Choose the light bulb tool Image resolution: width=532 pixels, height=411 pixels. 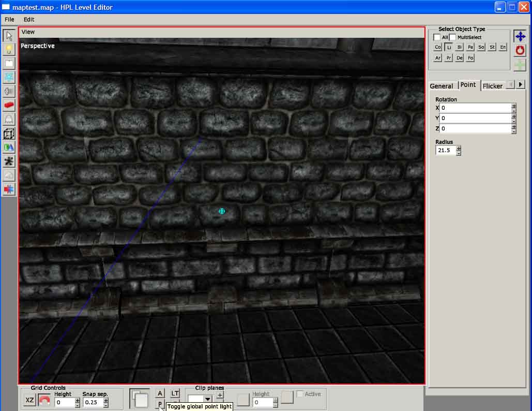pos(9,50)
